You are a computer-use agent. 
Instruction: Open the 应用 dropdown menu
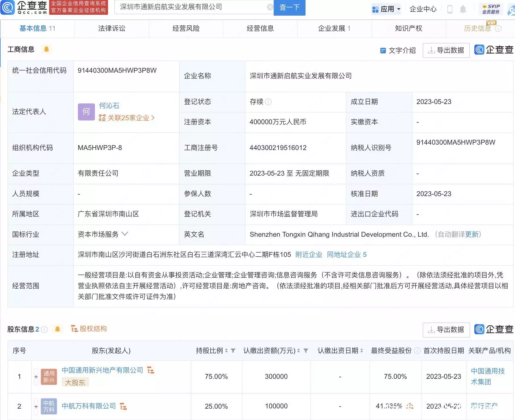click(387, 9)
